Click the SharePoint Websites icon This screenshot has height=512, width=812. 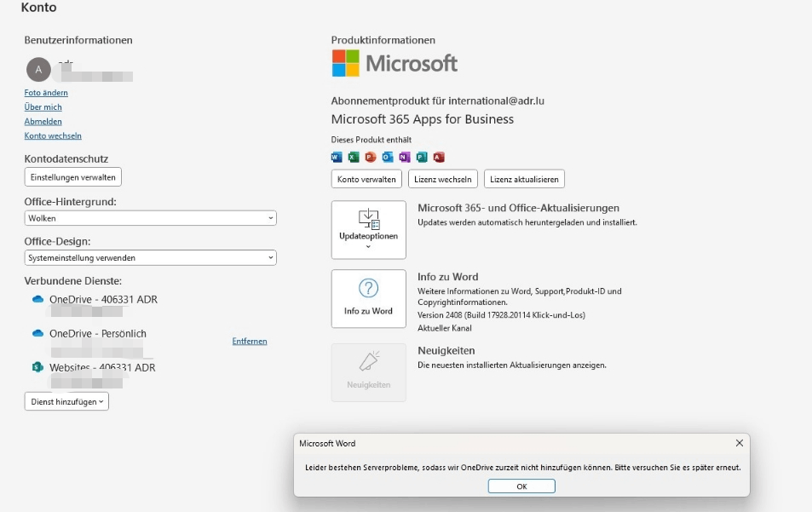37,367
